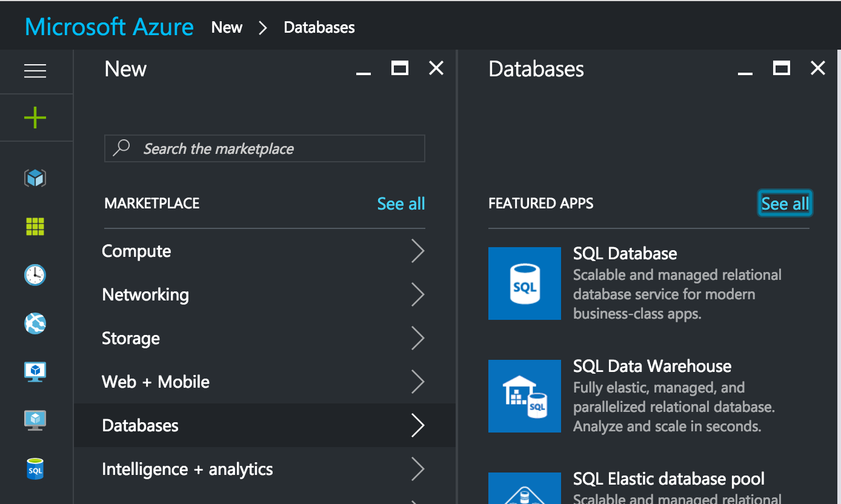
Task: Expand the Web + Mobile chevron
Action: click(x=417, y=382)
